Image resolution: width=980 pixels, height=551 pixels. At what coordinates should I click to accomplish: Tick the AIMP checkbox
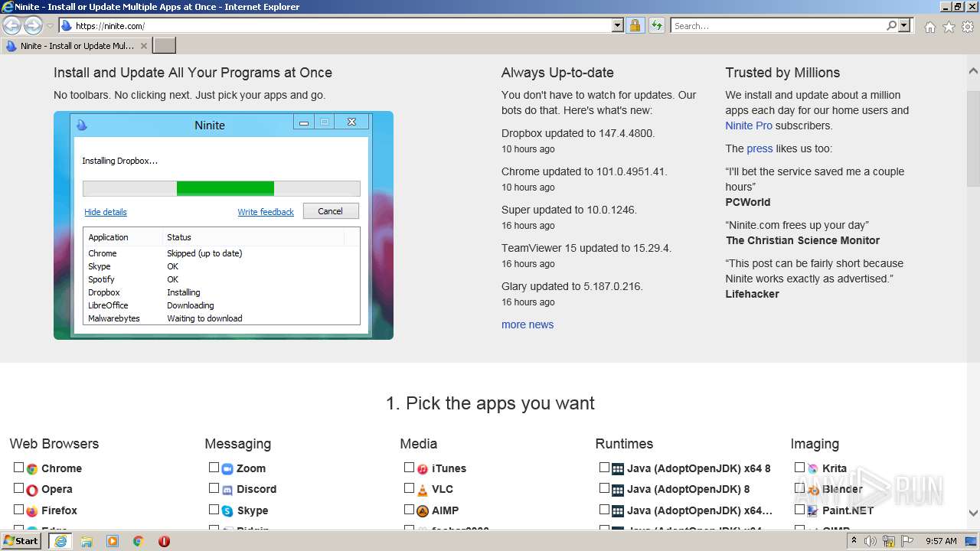[409, 509]
